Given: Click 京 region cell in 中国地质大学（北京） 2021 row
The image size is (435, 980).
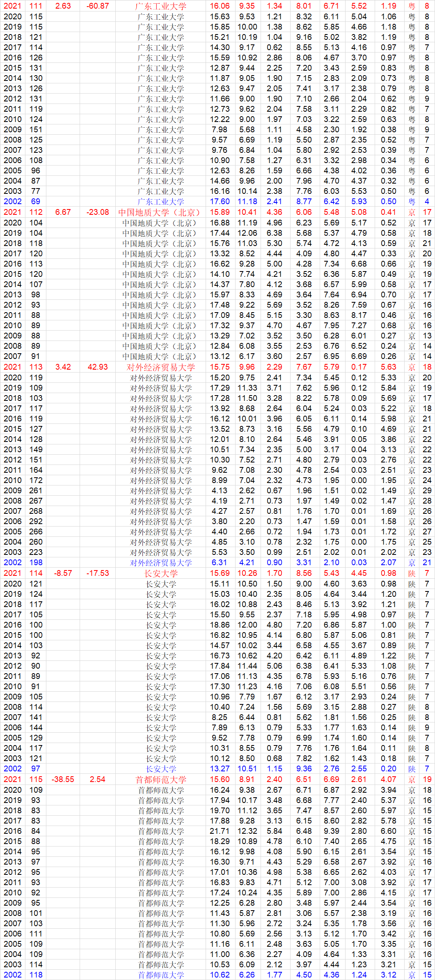Looking at the screenshot, I should 412,212.
